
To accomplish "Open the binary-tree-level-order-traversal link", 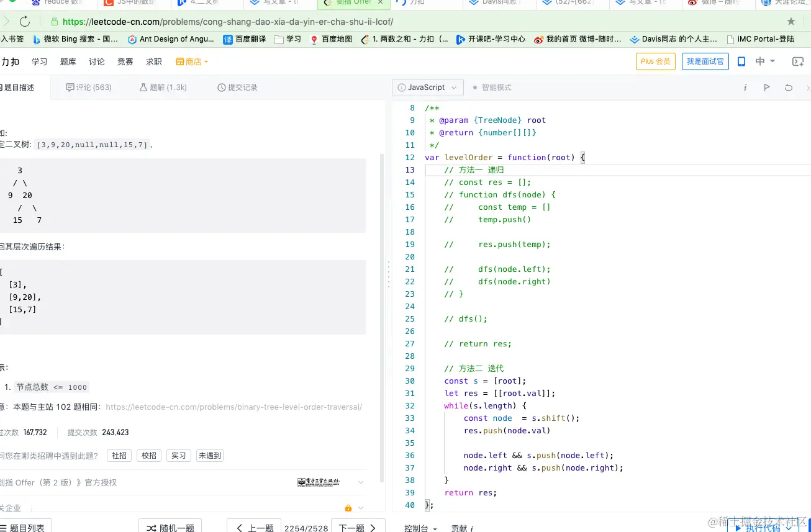I will pos(233,407).
